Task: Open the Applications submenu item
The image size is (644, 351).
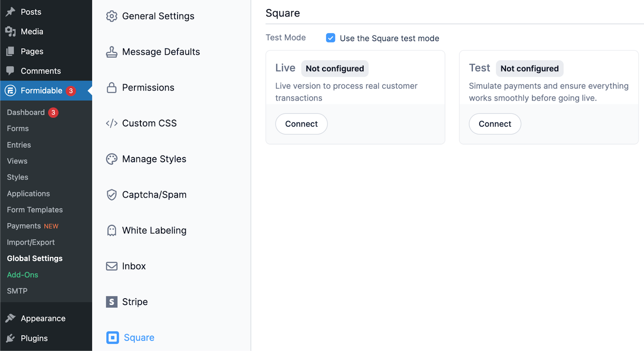Action: [29, 194]
